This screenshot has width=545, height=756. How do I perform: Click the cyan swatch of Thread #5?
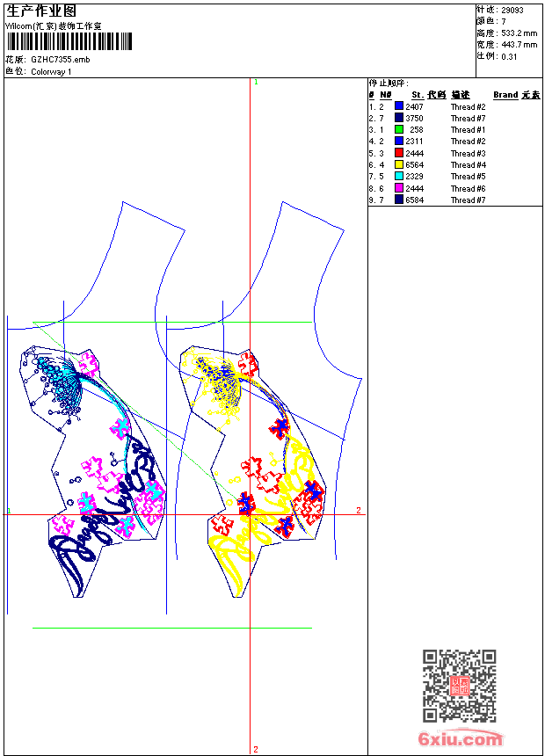(x=399, y=176)
